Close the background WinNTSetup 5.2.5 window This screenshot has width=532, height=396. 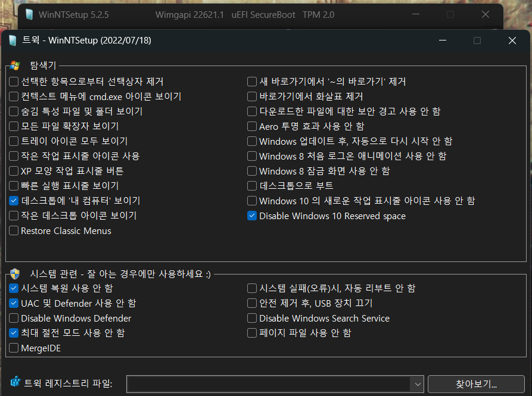pos(486,14)
